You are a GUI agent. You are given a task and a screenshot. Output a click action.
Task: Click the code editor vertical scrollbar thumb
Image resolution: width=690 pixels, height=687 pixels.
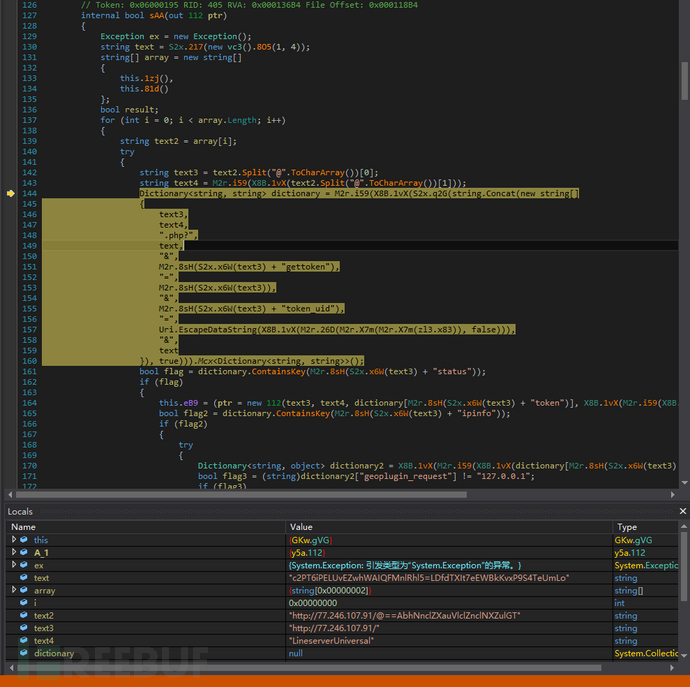[684, 81]
